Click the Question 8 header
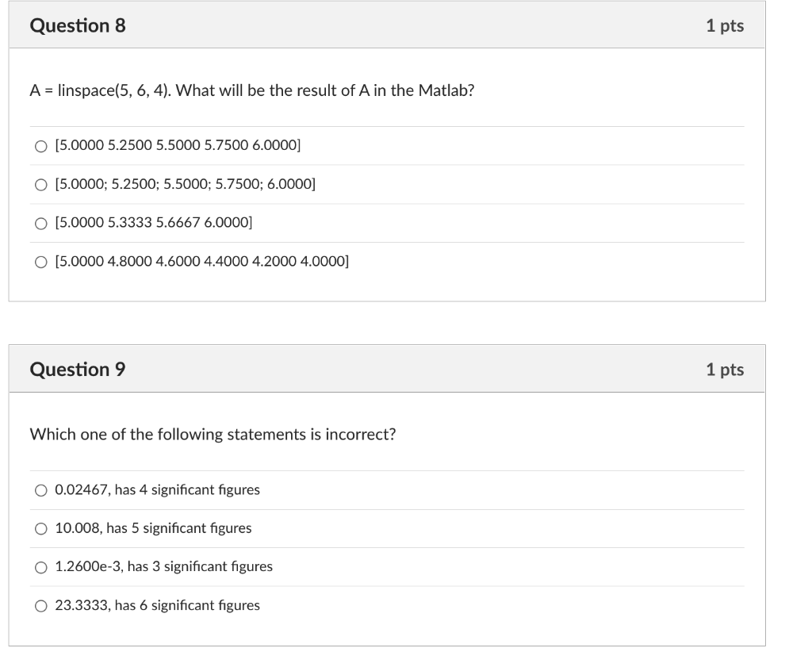The image size is (812, 671). (75, 25)
